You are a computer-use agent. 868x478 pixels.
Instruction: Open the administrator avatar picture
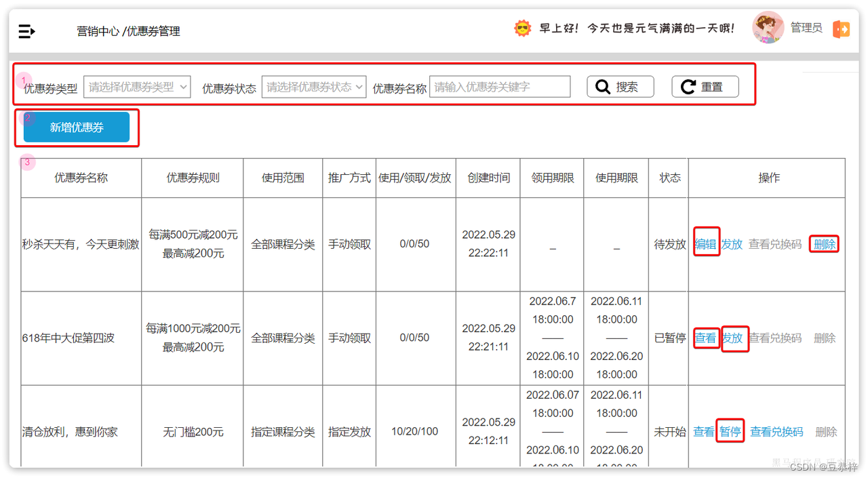pos(768,28)
